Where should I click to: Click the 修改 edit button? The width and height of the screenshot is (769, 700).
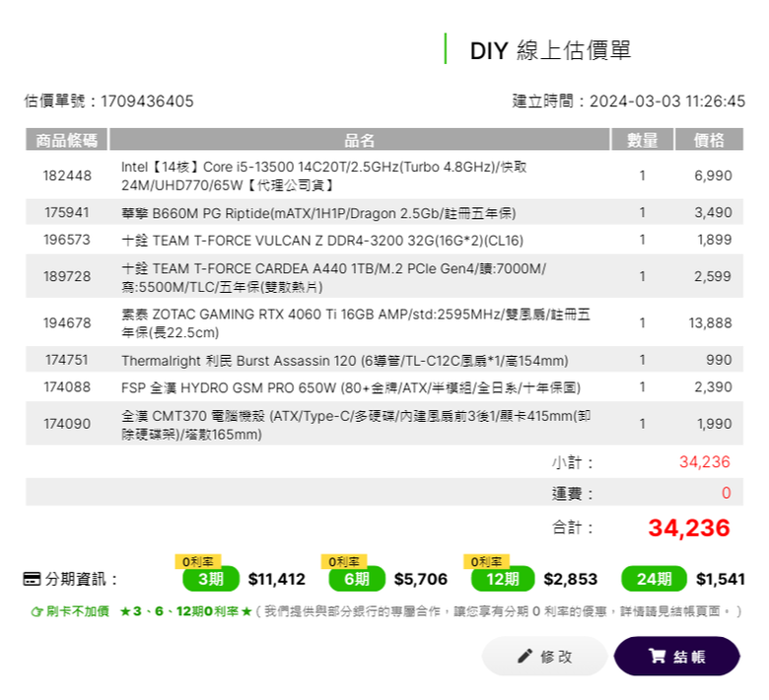(x=544, y=656)
